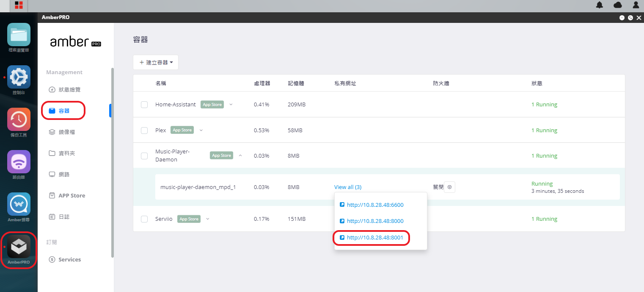Screen dimensions: 644x292
Task: Close the AmberPRO window
Action: 639,17
